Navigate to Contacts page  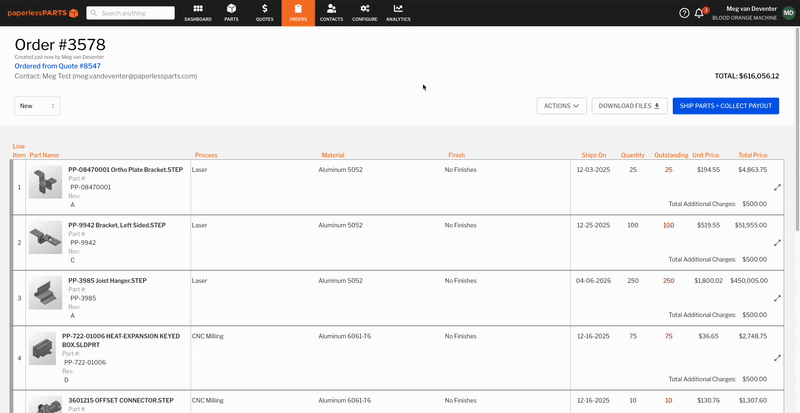(x=331, y=13)
